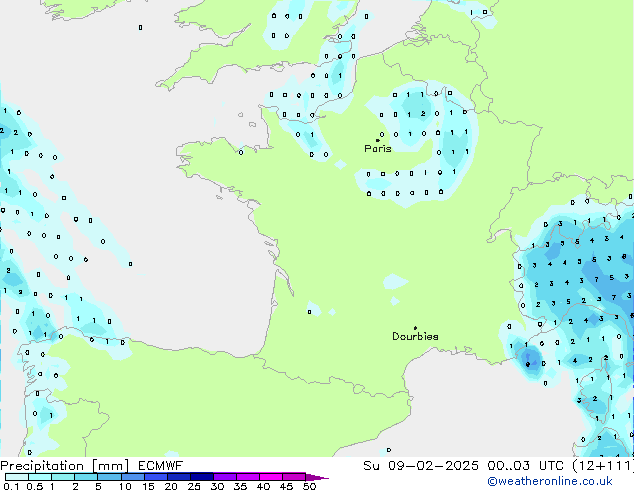Click the 1 to 2 mm legend swatch

(x=63, y=477)
